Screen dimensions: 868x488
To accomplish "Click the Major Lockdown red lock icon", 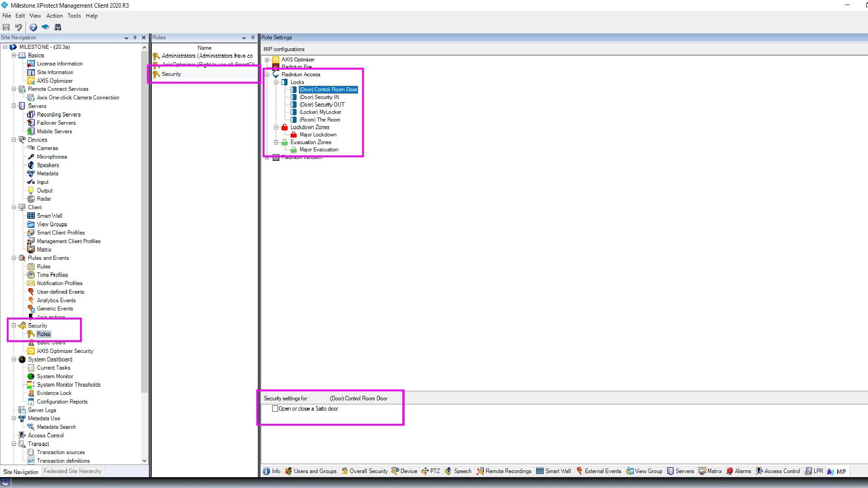I will (294, 135).
